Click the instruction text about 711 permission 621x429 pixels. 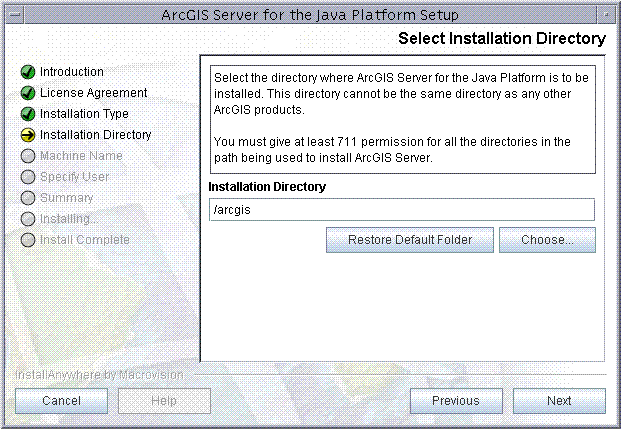click(392, 150)
